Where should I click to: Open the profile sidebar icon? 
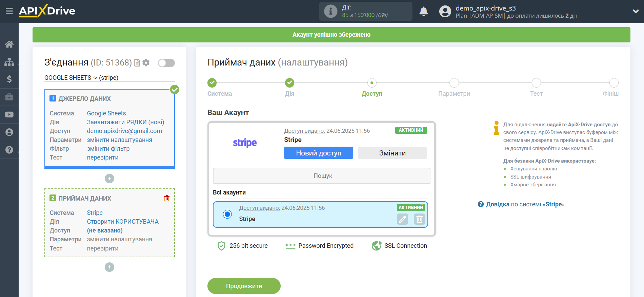9,132
